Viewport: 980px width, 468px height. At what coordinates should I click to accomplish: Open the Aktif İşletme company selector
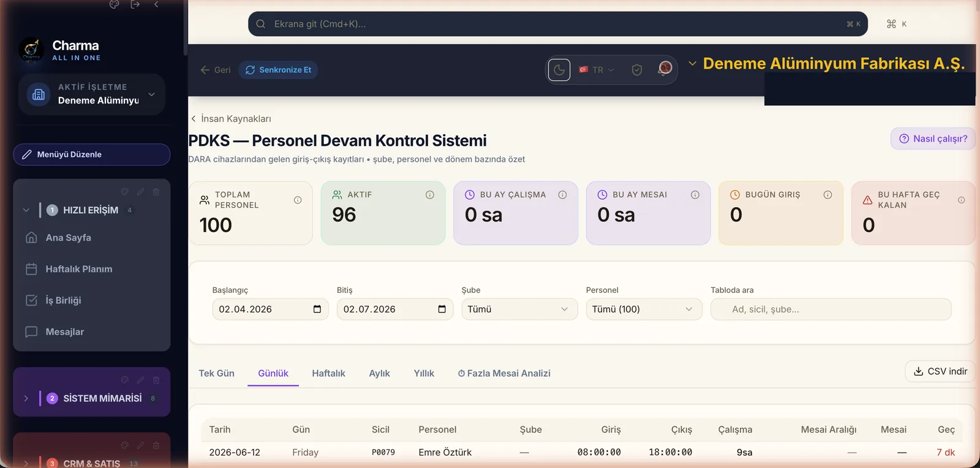point(92,94)
